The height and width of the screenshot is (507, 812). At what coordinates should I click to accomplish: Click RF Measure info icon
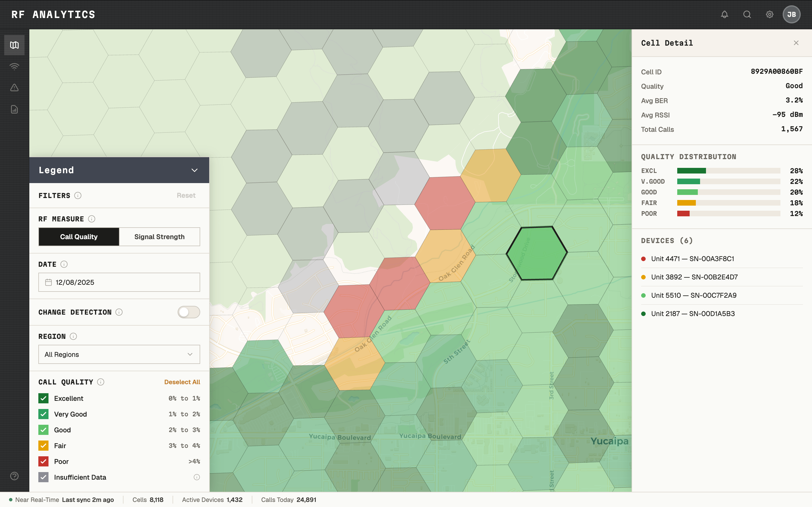point(92,219)
